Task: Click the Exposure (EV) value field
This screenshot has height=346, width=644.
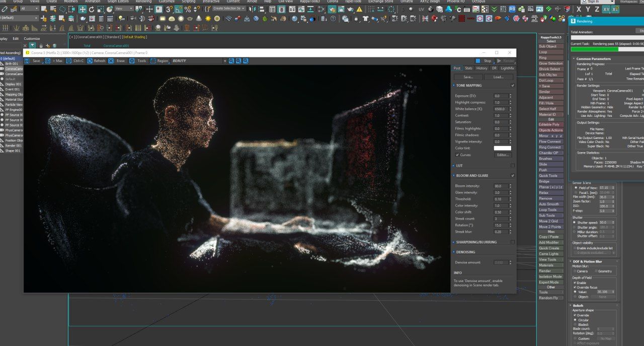Action: (502, 96)
